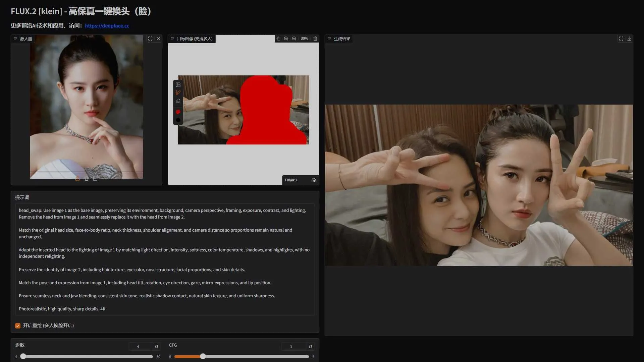Reset the CFG value
The image size is (644, 362).
[310, 347]
